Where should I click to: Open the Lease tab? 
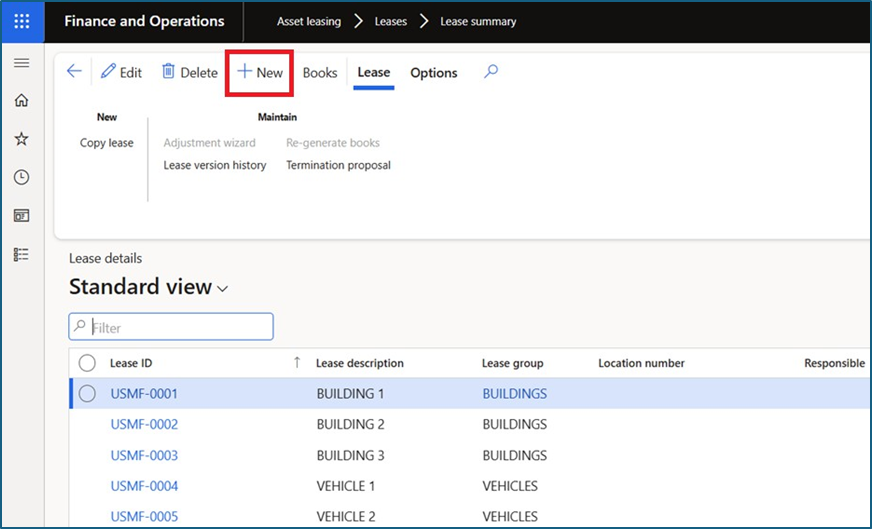(x=374, y=73)
